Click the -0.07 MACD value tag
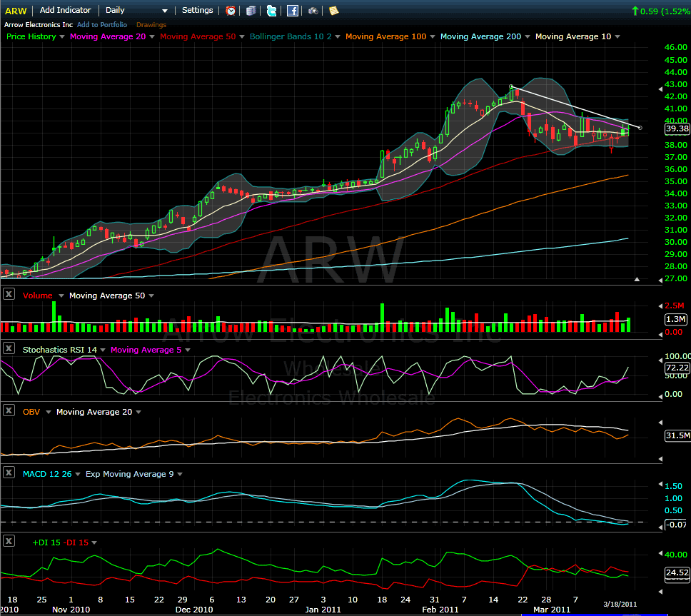Image resolution: width=691 pixels, height=616 pixels. point(676,525)
